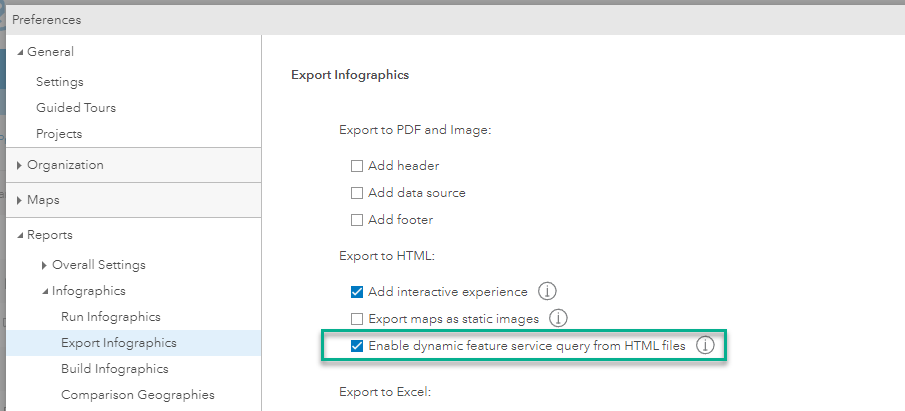This screenshot has height=411, width=905.
Task: Open Settings under General
Action: 60,82
